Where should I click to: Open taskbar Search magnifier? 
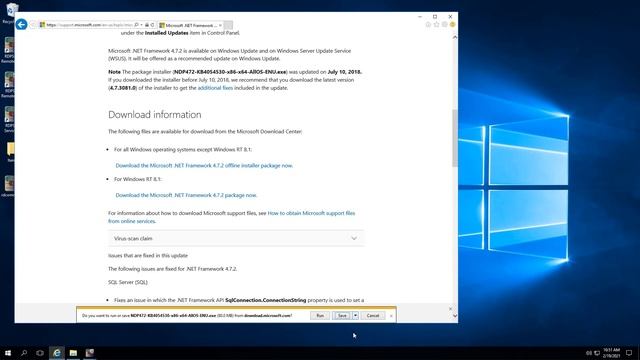(24, 353)
